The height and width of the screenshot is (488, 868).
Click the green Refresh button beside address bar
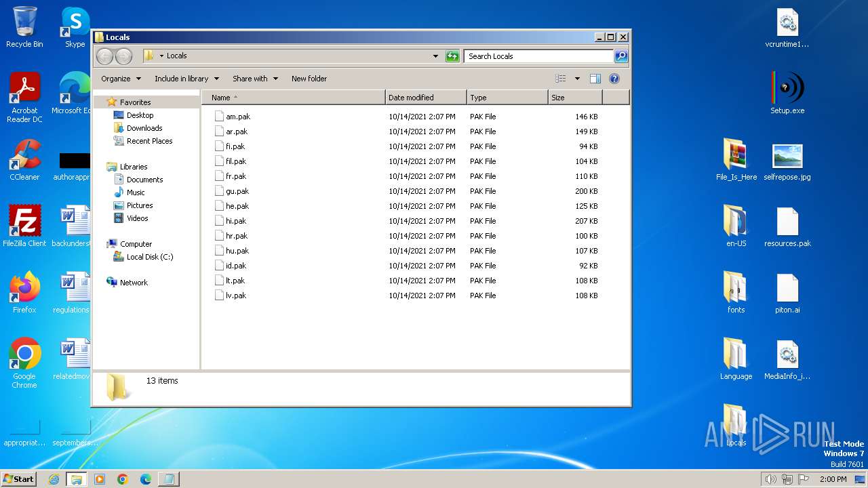452,56
